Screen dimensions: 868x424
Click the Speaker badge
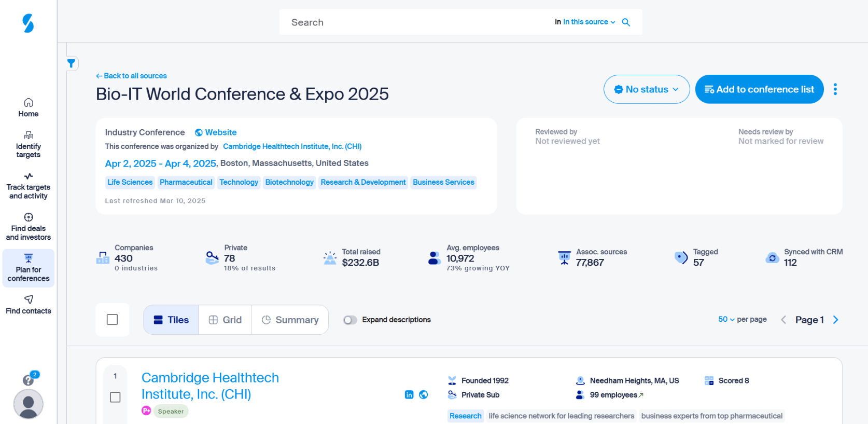click(x=171, y=411)
